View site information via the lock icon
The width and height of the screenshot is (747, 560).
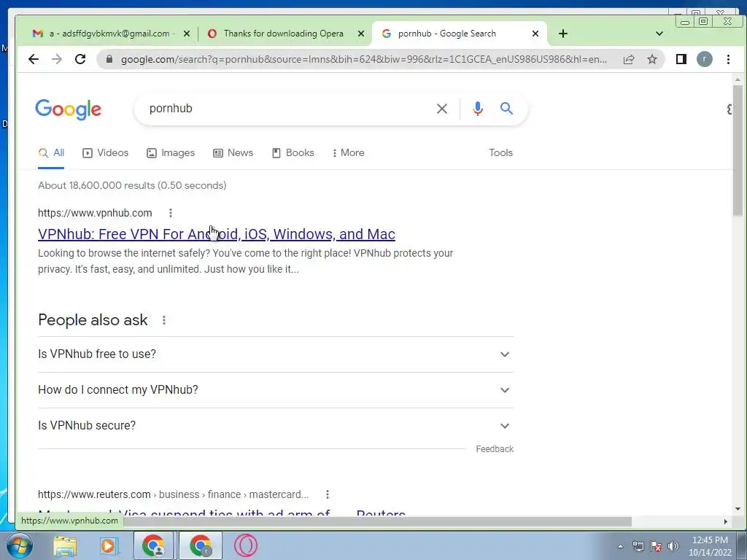[109, 59]
